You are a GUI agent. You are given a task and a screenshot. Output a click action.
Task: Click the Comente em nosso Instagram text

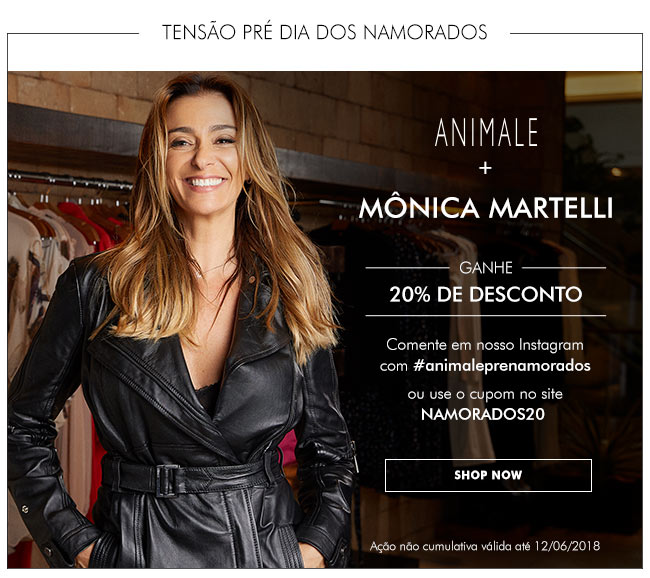[x=485, y=345]
